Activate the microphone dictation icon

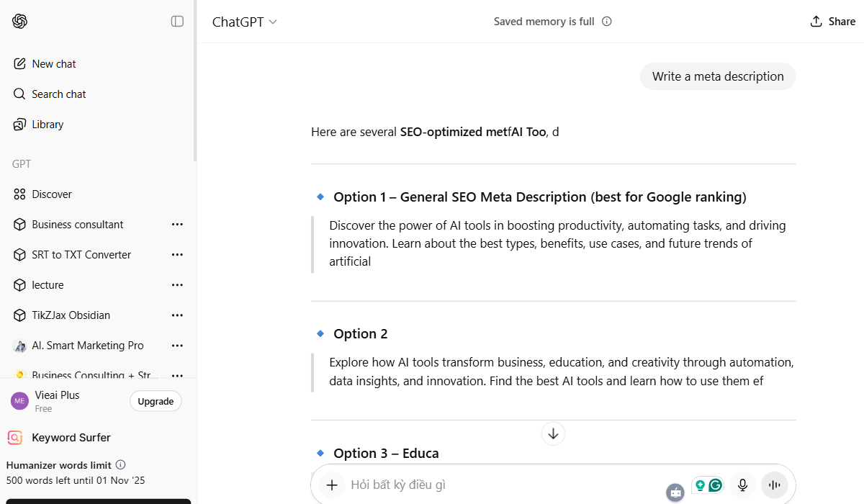[742, 485]
